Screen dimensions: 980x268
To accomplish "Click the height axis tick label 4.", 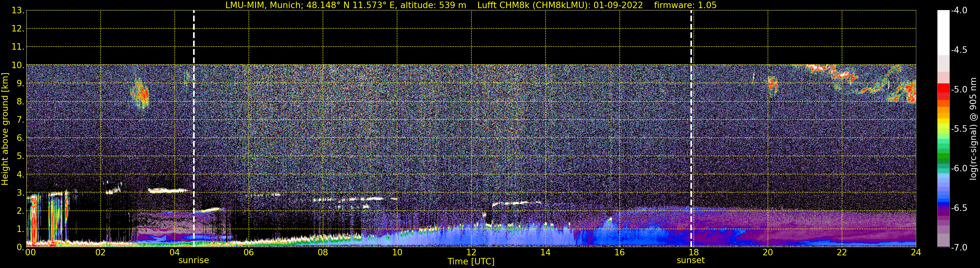I will [x=20, y=175].
